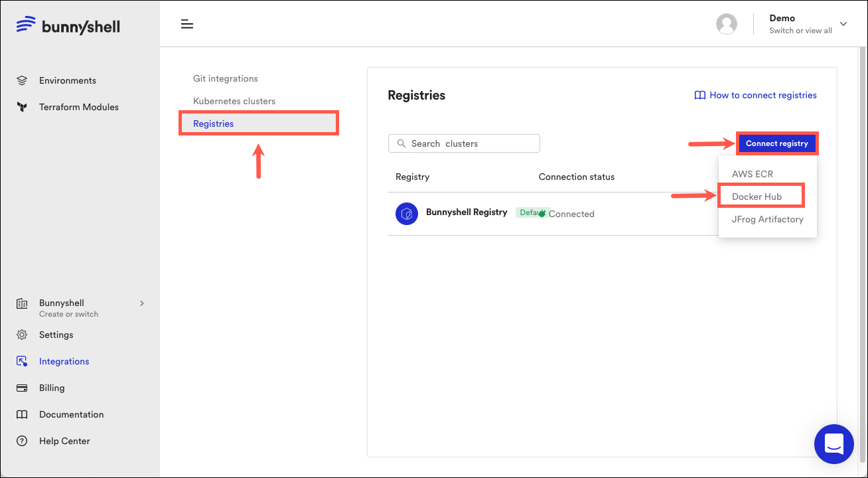Click the Demo account name
The width and height of the screenshot is (868, 478).
tap(782, 18)
